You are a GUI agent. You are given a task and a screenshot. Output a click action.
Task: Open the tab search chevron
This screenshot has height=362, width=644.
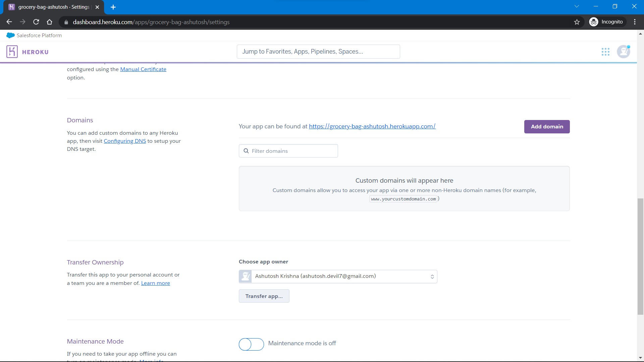577,6
